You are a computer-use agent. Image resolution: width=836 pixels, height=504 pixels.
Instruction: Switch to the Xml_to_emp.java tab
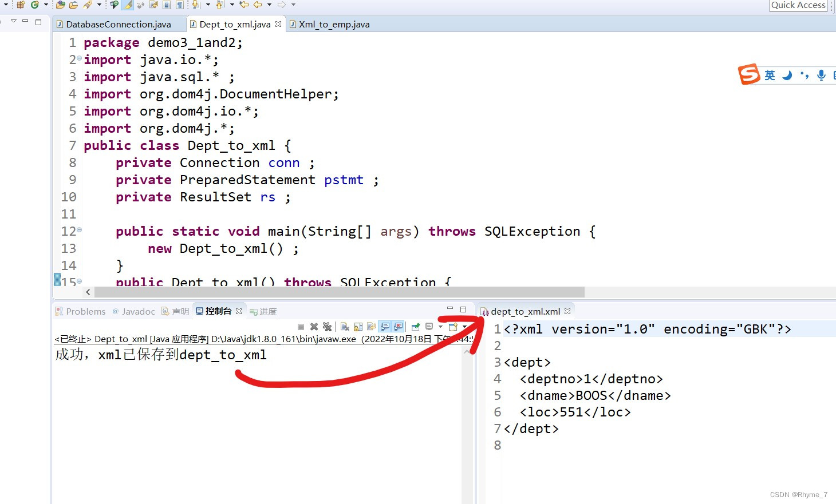pos(335,24)
